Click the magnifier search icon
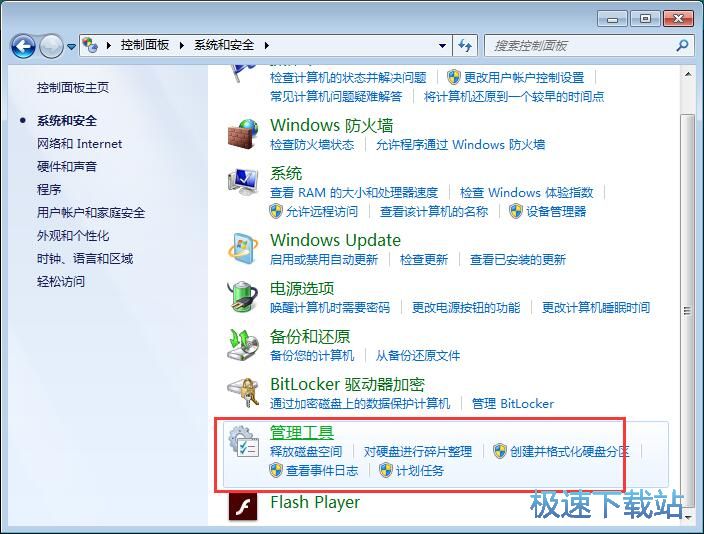Screen dimensions: 704x534 (x=682, y=45)
